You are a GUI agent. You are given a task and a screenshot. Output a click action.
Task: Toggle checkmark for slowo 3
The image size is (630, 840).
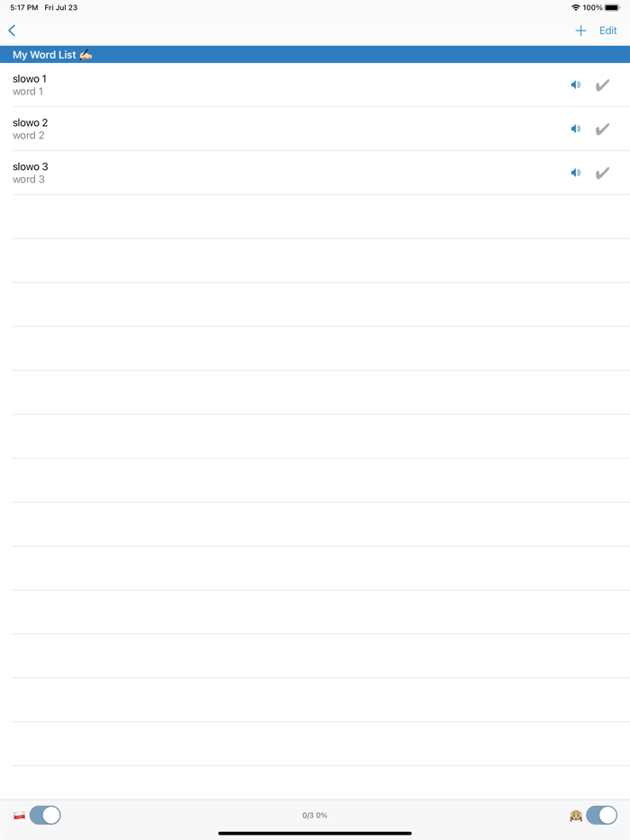click(x=602, y=173)
